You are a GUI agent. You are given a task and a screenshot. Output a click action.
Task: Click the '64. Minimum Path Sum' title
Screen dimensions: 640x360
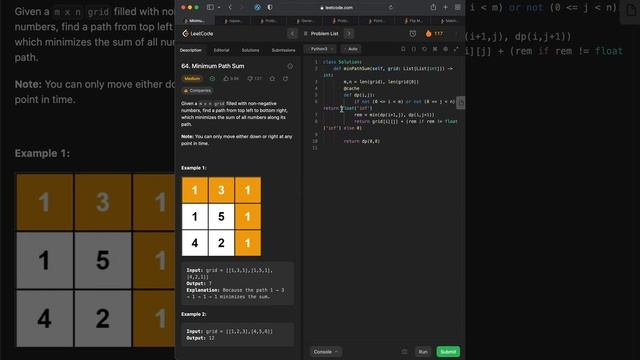tap(213, 66)
